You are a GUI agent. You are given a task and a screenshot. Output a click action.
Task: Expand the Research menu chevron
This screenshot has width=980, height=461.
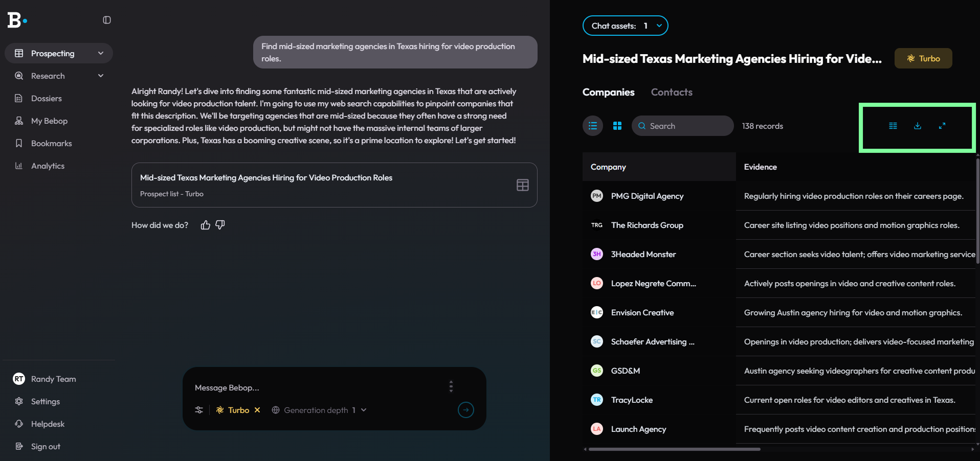tap(101, 76)
